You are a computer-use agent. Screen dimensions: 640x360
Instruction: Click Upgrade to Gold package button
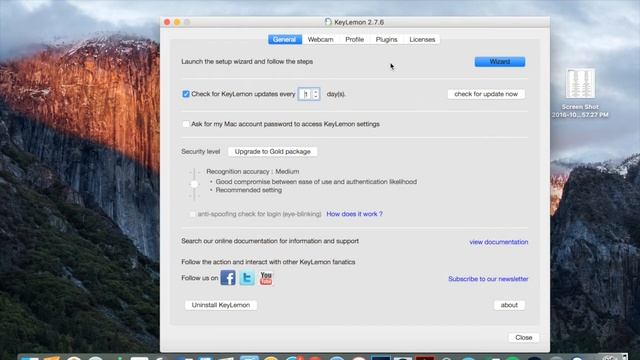pyautogui.click(x=273, y=151)
